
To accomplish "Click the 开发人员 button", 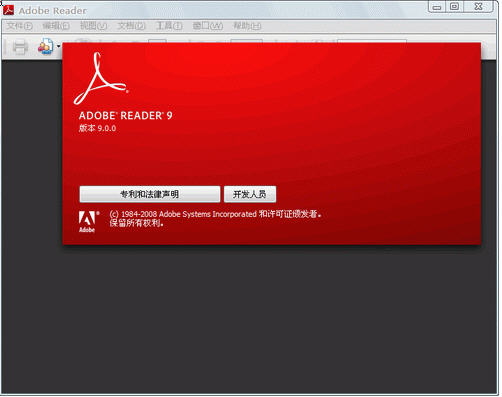I will click(x=250, y=194).
